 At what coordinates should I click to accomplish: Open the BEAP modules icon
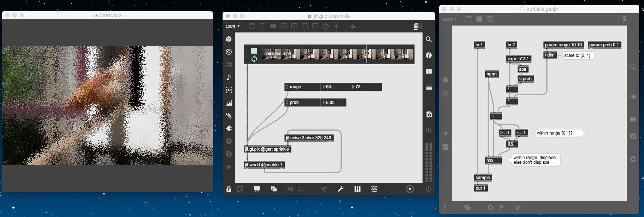coord(229,154)
